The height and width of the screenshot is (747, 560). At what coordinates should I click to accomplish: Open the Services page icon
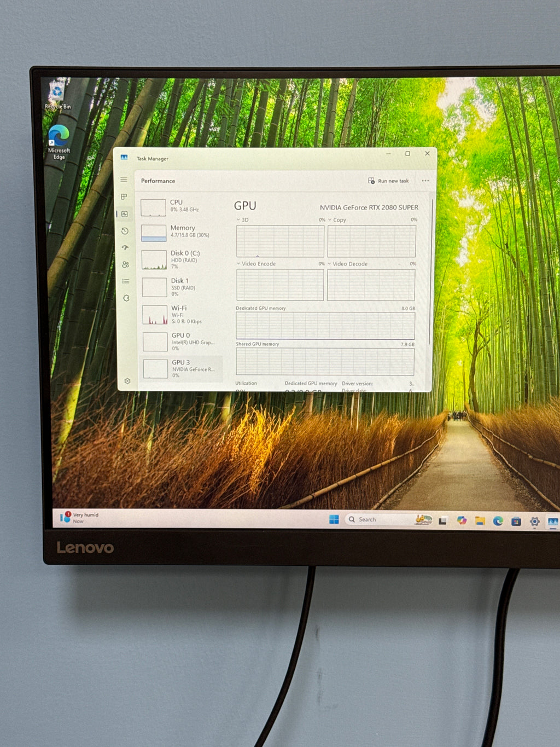coord(126,298)
